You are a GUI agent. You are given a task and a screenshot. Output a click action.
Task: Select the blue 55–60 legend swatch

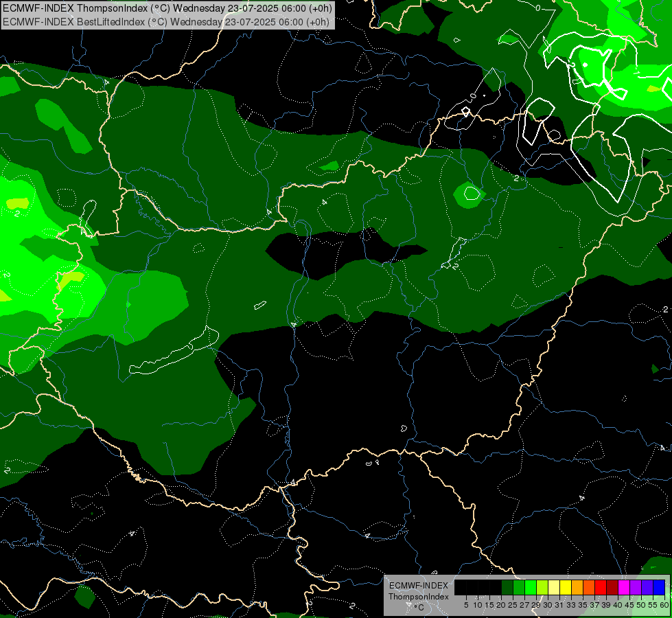659,587
